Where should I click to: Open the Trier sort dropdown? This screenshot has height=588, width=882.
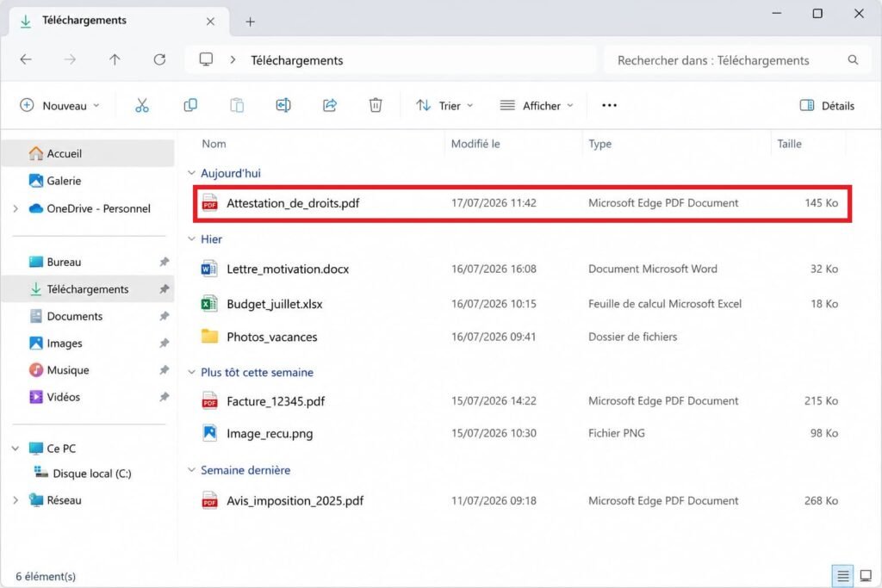tap(444, 106)
